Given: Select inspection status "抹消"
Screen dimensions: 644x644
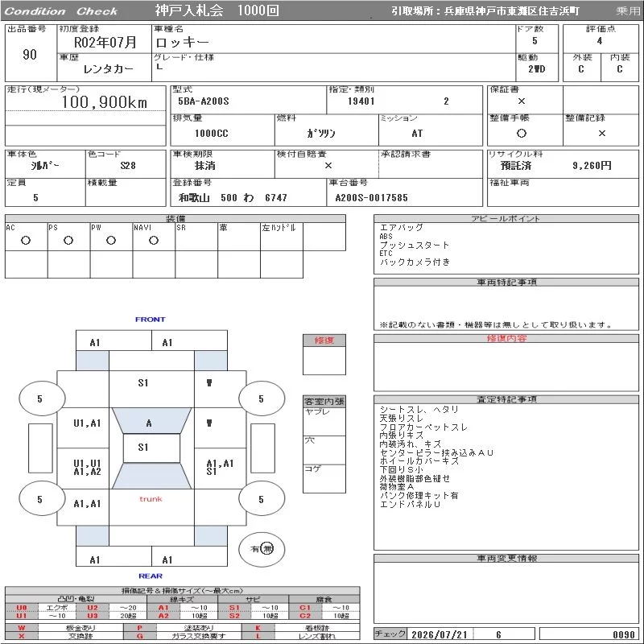Looking at the screenshot, I should click(205, 166).
